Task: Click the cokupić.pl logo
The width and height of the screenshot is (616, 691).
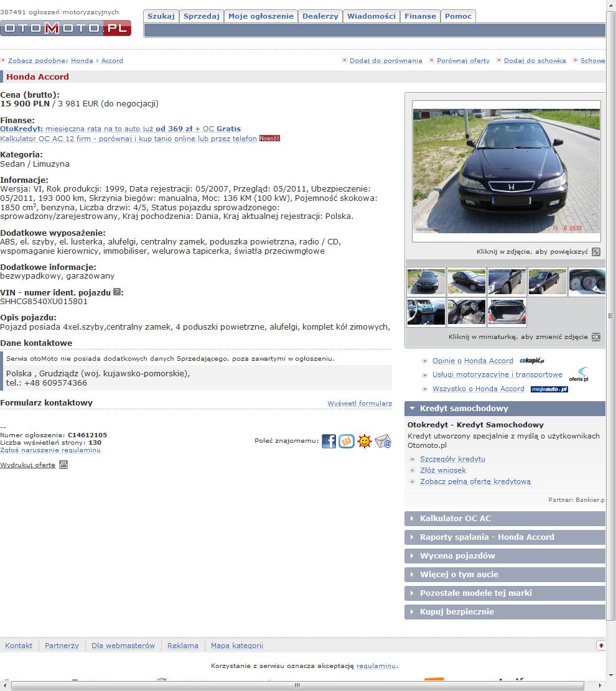Action: click(532, 361)
